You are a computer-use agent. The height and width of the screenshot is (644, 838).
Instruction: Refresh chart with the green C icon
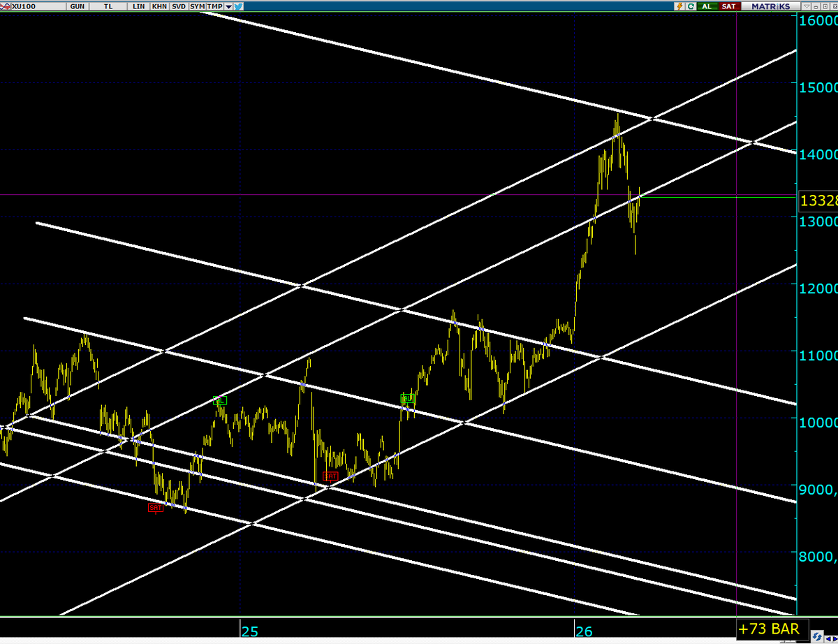(x=691, y=6)
